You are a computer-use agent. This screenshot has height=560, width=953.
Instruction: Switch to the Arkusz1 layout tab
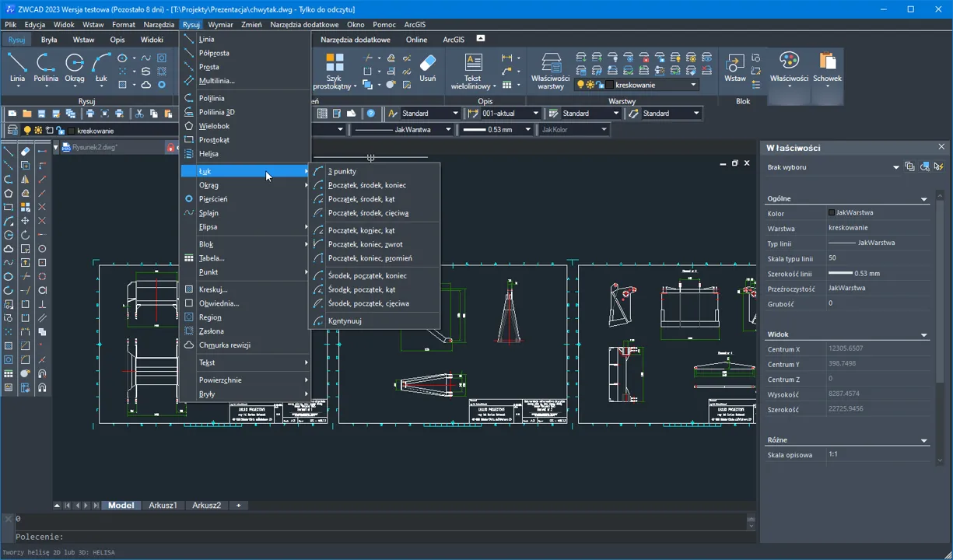point(163,506)
